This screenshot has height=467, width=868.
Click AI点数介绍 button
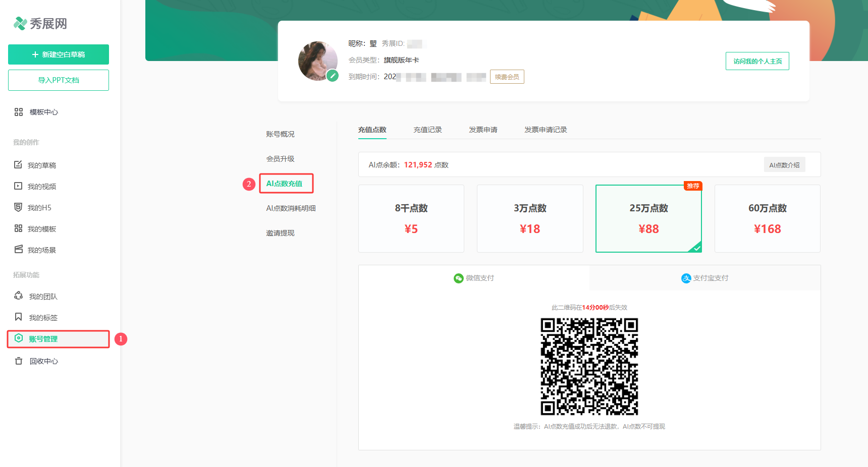(784, 165)
